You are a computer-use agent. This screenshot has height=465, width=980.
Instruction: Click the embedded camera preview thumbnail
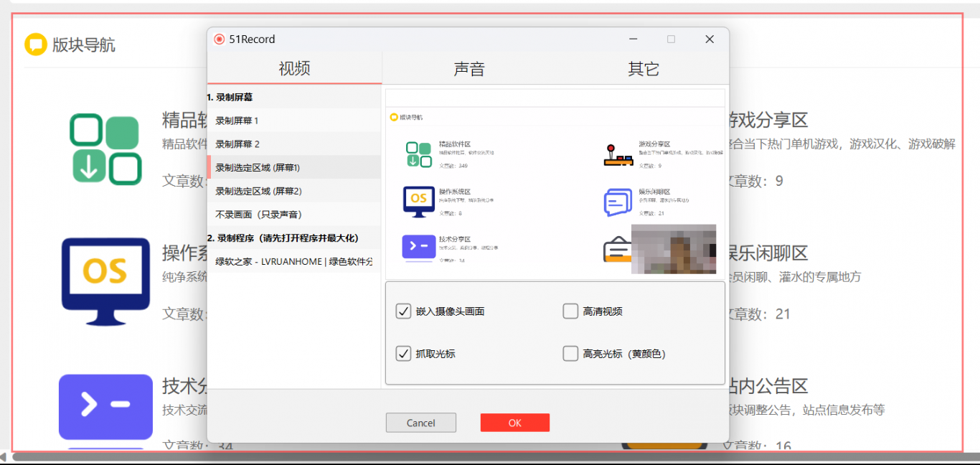673,249
